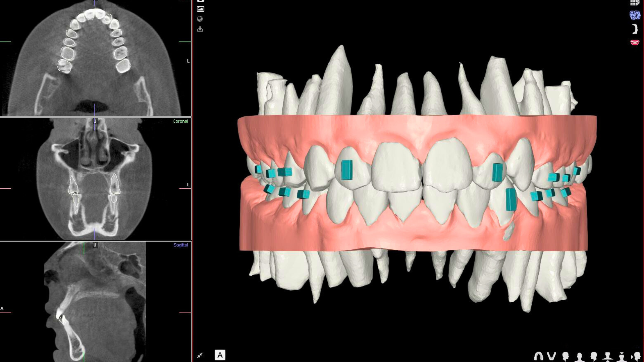The width and height of the screenshot is (644, 362).
Task: Click the download/export icon
Action: click(x=200, y=29)
